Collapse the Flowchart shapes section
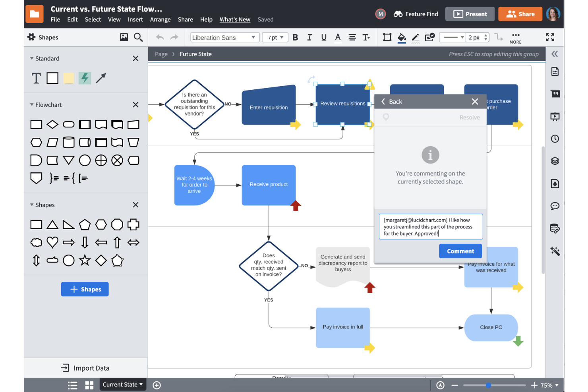Screen dimensions: 588x392 [32, 105]
